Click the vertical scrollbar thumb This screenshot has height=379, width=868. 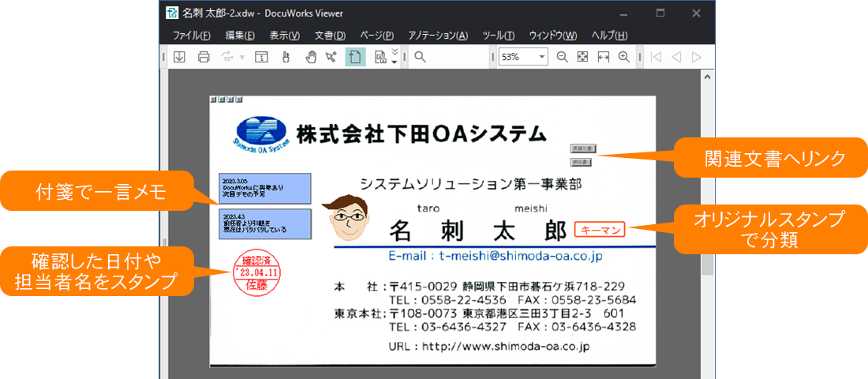pos(707,174)
